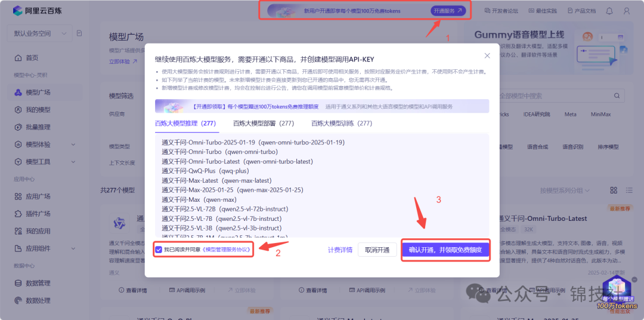This screenshot has width=644, height=320.
Task: Click the 首页 home icon in sidebar
Action: (x=18, y=58)
